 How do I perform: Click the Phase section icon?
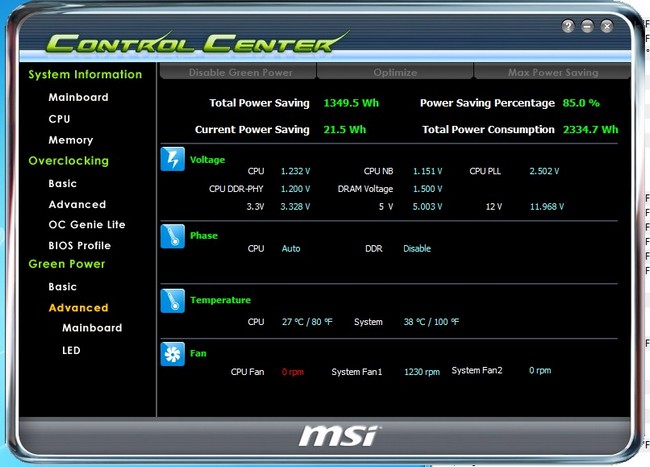(172, 236)
